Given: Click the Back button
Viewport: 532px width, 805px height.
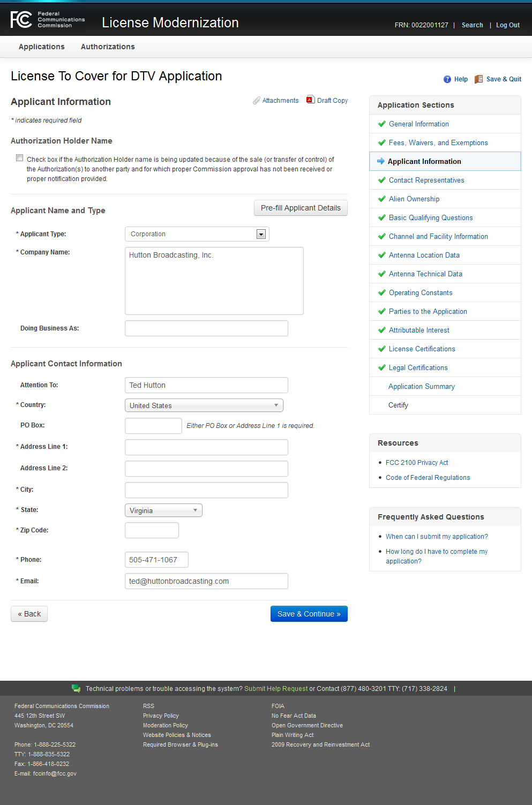Looking at the screenshot, I should click(x=29, y=614).
